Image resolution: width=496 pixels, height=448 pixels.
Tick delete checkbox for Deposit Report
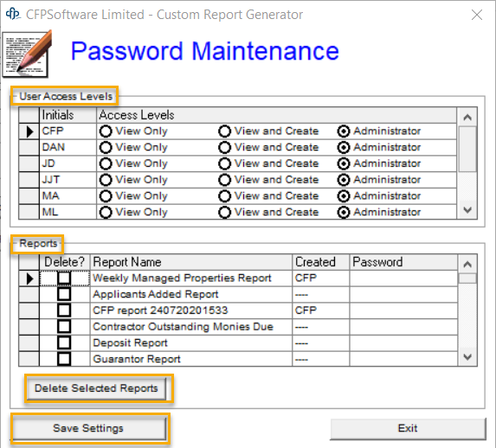64,342
